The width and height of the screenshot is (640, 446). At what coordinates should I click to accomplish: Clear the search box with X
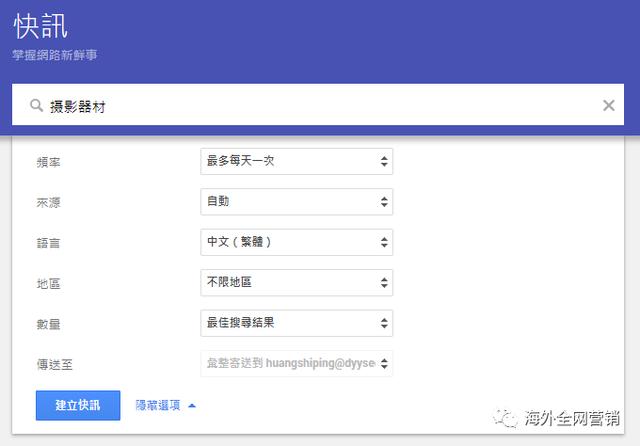tap(609, 106)
